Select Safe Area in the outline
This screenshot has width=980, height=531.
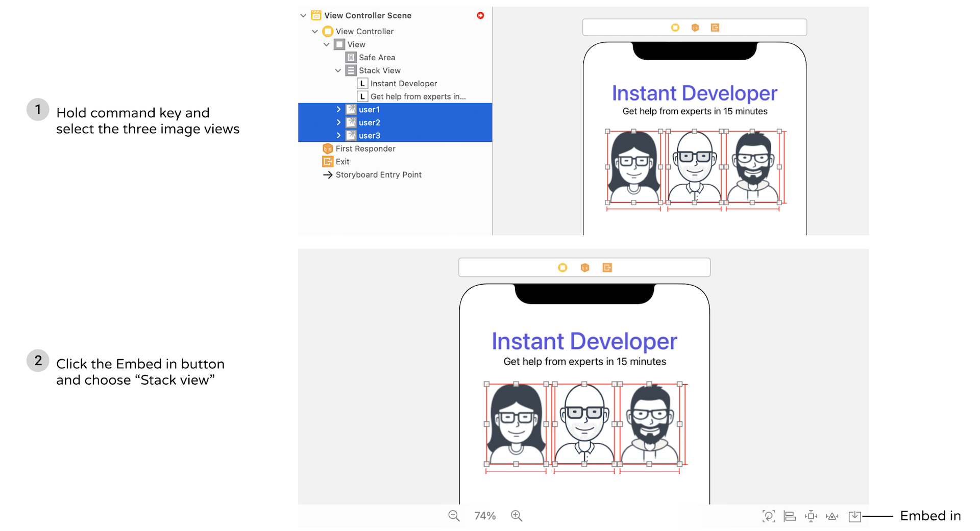(377, 58)
